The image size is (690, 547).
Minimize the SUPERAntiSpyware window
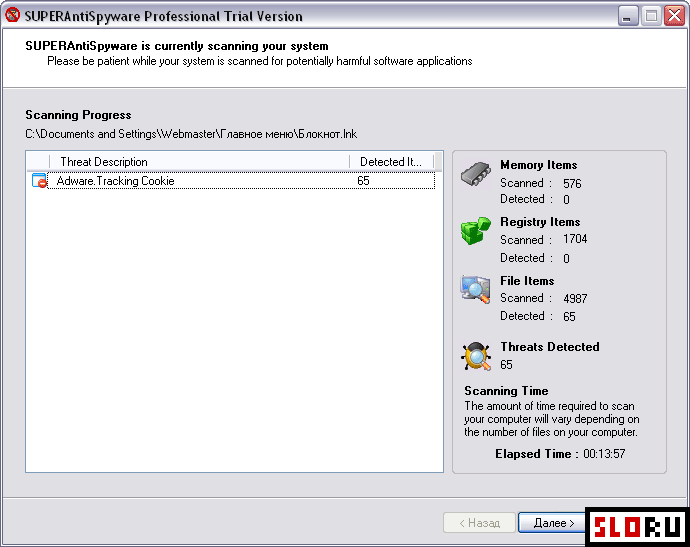628,16
